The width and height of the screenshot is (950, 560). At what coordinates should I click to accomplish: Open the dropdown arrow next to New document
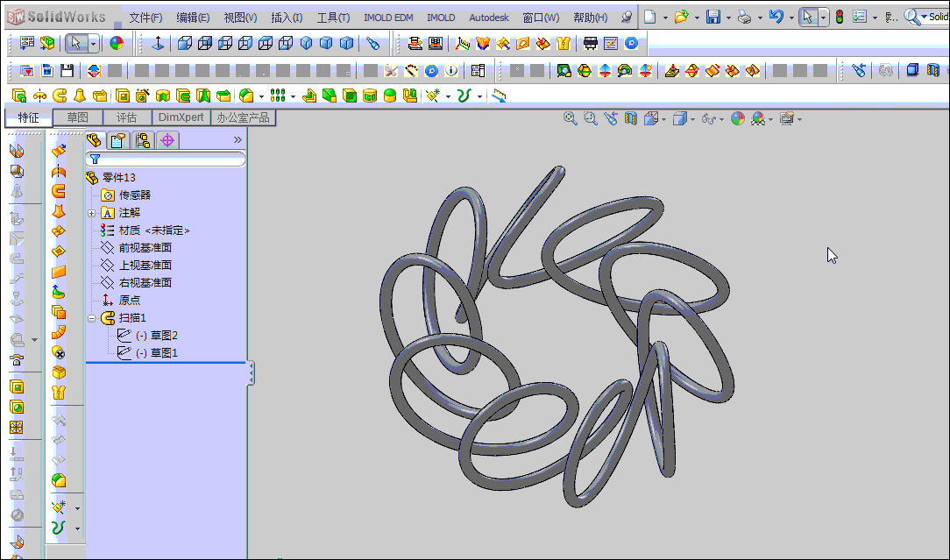[665, 18]
